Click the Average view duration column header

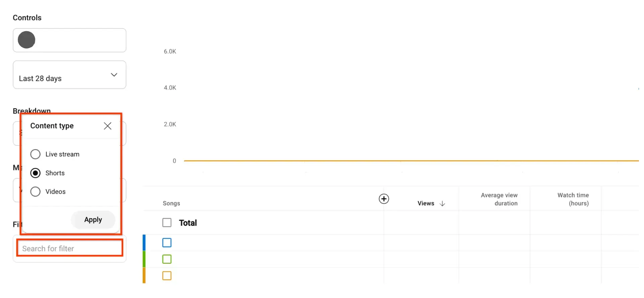[499, 199]
